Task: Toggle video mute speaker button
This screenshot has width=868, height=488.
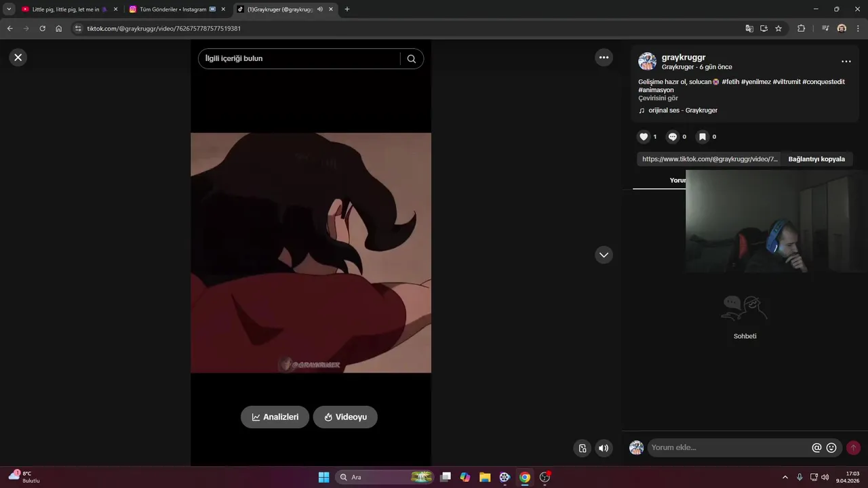Action: pos(604,448)
